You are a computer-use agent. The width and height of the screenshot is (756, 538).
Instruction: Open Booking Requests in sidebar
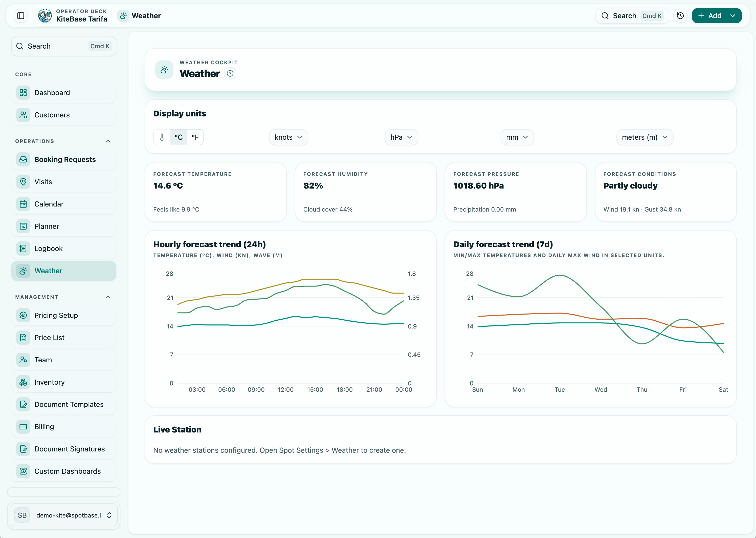pyautogui.click(x=65, y=159)
